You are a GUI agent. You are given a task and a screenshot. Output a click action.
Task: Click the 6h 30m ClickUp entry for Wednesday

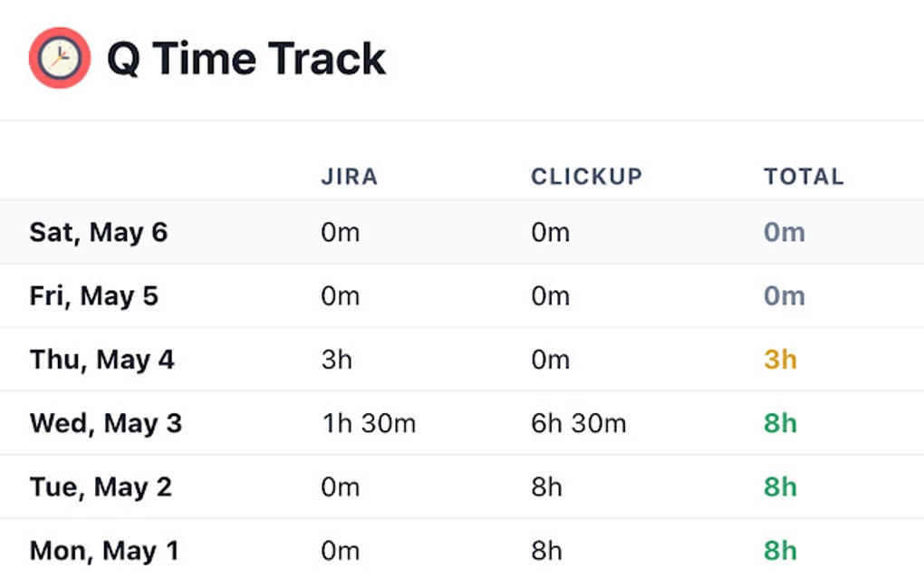point(578,422)
